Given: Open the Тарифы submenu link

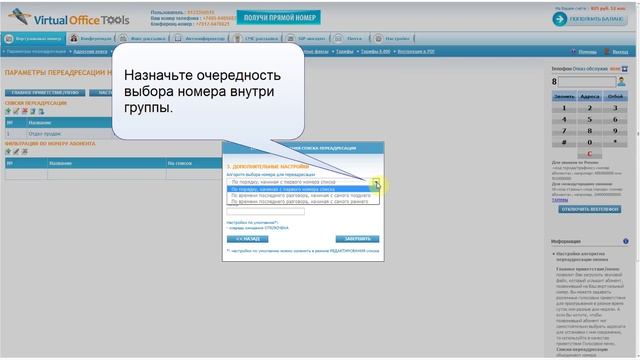Looking at the screenshot, I should (x=344, y=52).
